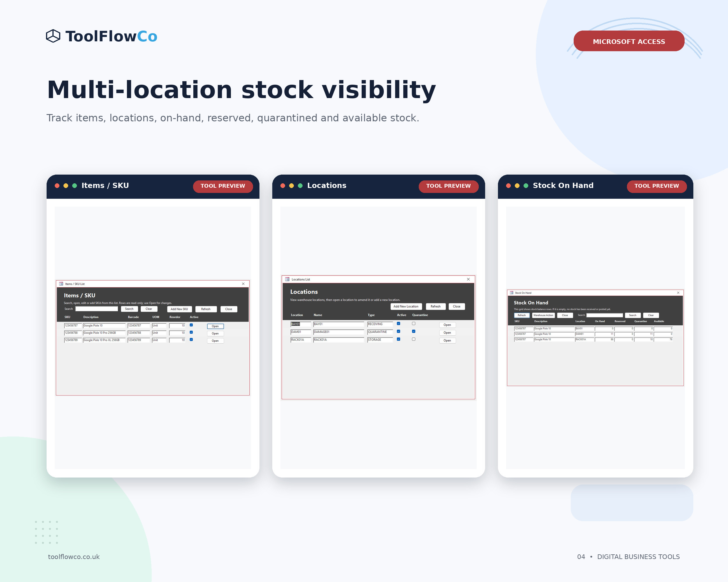Open the Google Pixle 10 Pro XL 256GB row

(215, 341)
